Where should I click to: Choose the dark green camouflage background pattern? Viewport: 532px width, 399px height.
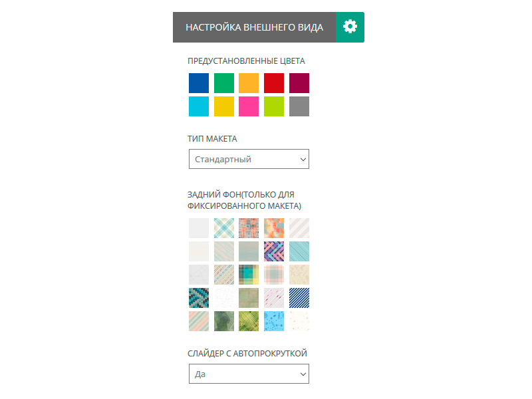(x=224, y=321)
